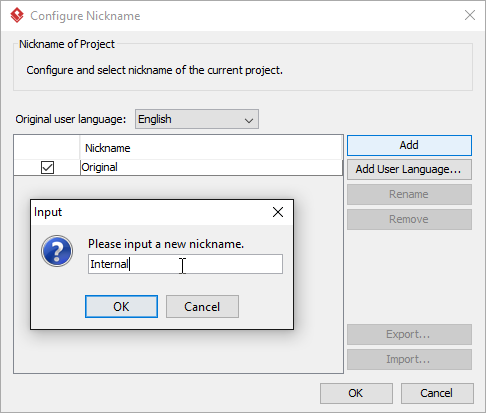Click the dropdown arrow beside English
The height and width of the screenshot is (413, 486).
pyautogui.click(x=249, y=120)
